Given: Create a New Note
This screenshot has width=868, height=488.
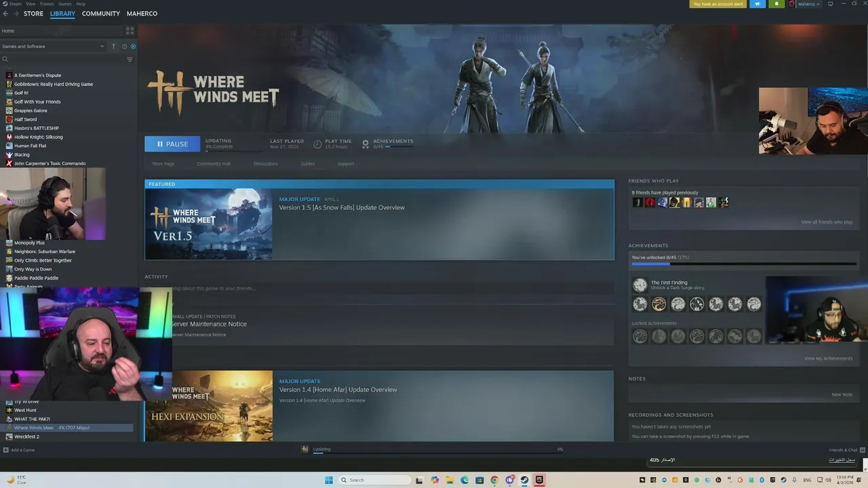Looking at the screenshot, I should [x=842, y=394].
